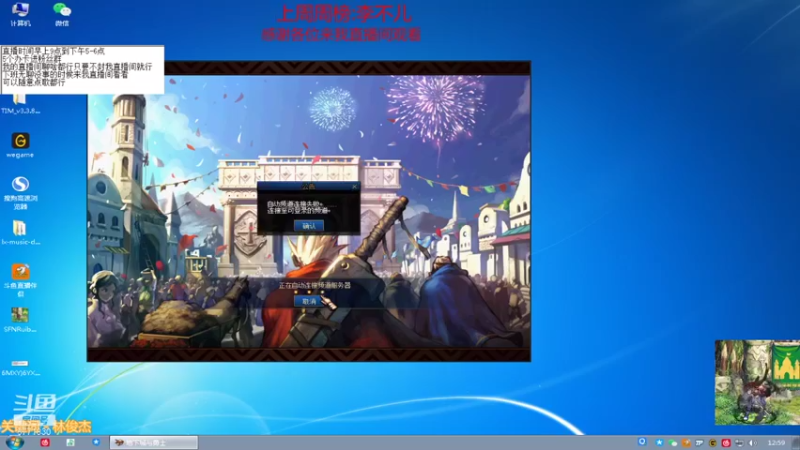Click the blue star pinned taskbar icon
This screenshot has height=450, width=800.
[x=96, y=442]
